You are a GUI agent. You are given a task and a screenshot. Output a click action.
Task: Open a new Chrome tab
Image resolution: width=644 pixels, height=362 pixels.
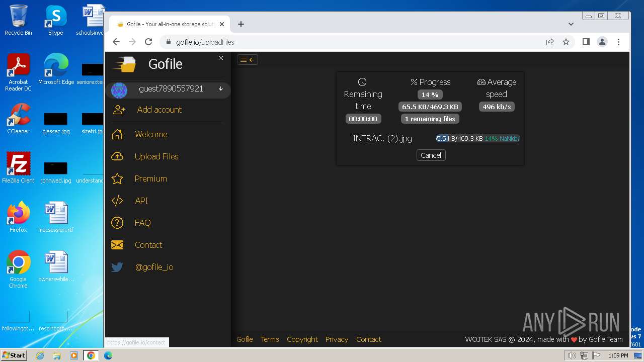241,24
